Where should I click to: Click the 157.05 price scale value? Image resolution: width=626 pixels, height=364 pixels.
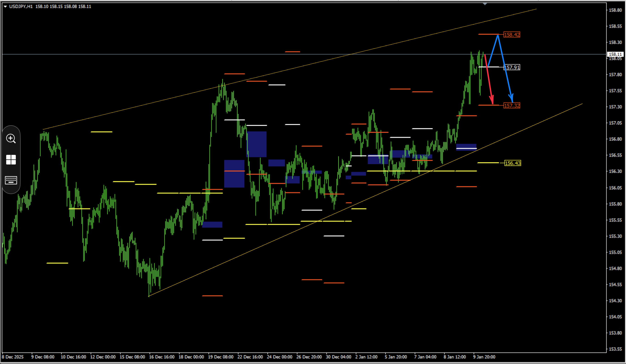click(615, 123)
